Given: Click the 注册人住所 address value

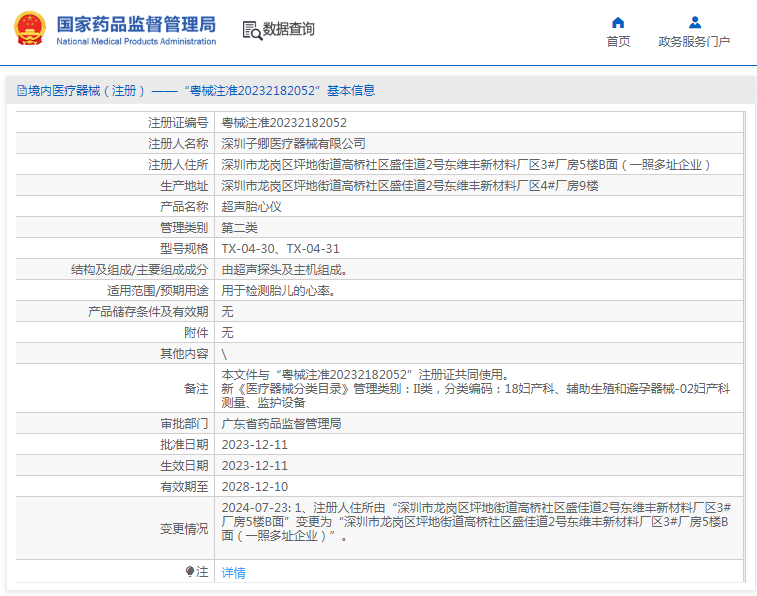Looking at the screenshot, I should point(466,165).
